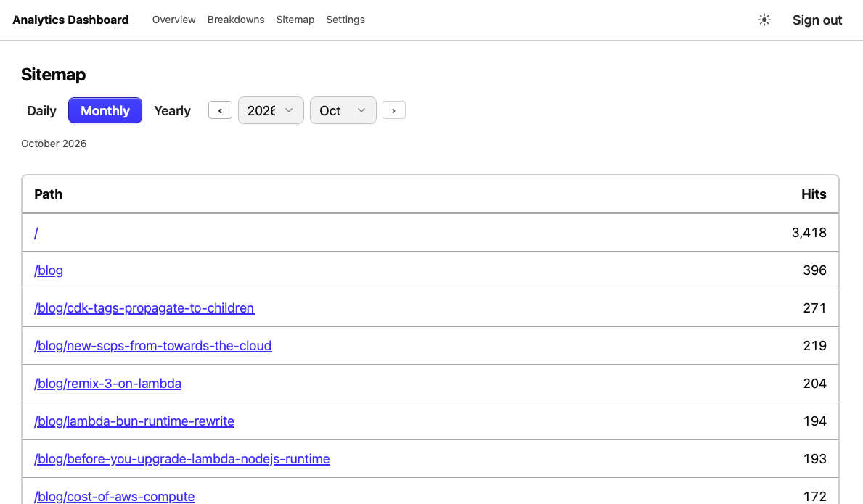The width and height of the screenshot is (863, 504).
Task: Select the 194 hits value
Action: [814, 421]
